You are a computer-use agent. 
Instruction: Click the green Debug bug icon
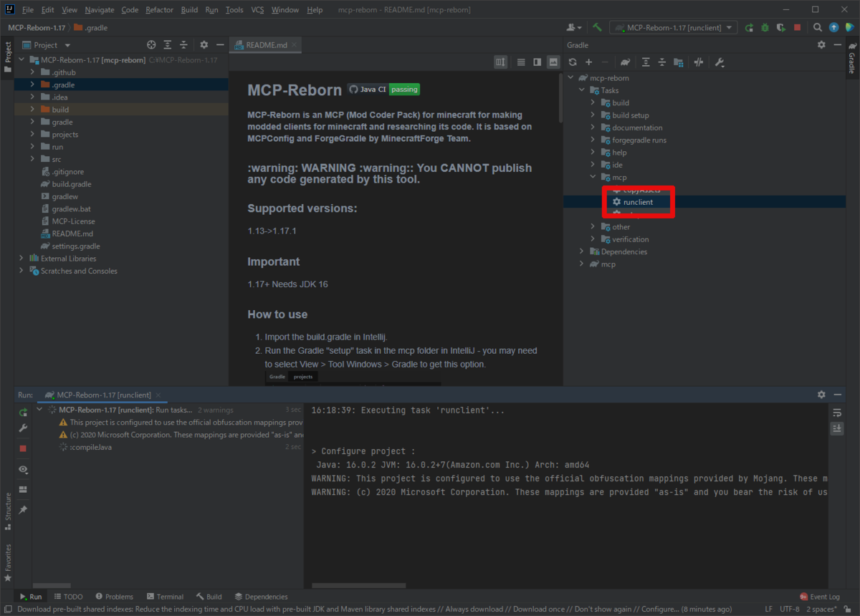[x=765, y=27]
